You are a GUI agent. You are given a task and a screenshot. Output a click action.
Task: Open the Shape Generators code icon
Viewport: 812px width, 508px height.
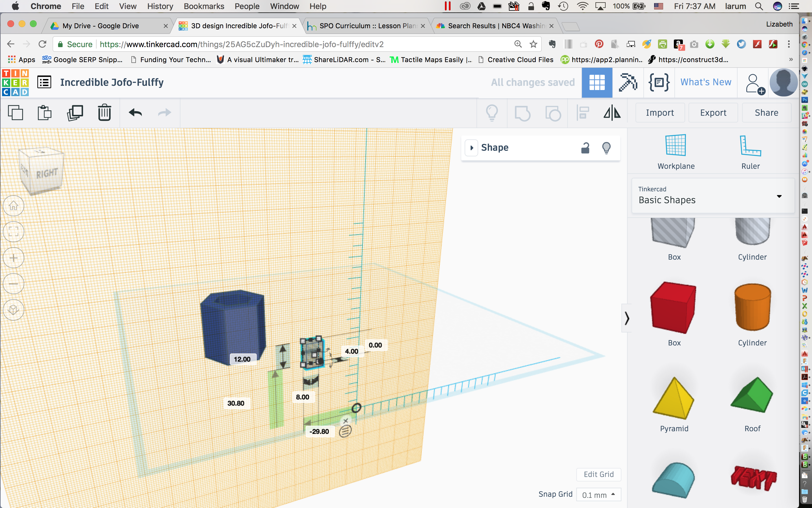tap(659, 83)
